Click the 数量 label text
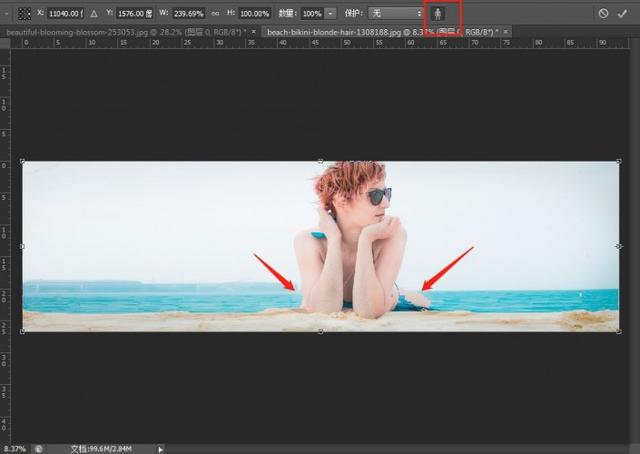This screenshot has height=454, width=640. pyautogui.click(x=287, y=13)
